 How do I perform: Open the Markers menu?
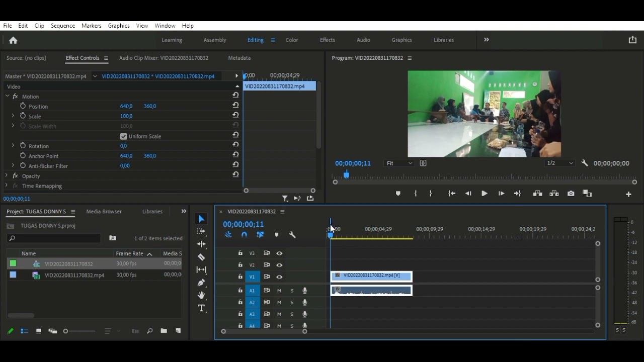pyautogui.click(x=91, y=26)
